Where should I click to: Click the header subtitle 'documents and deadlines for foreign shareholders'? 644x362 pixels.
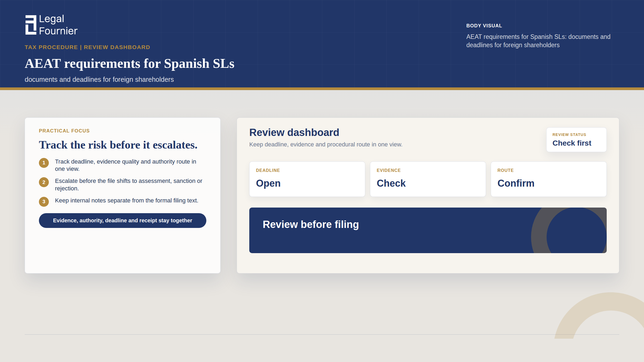pos(99,80)
